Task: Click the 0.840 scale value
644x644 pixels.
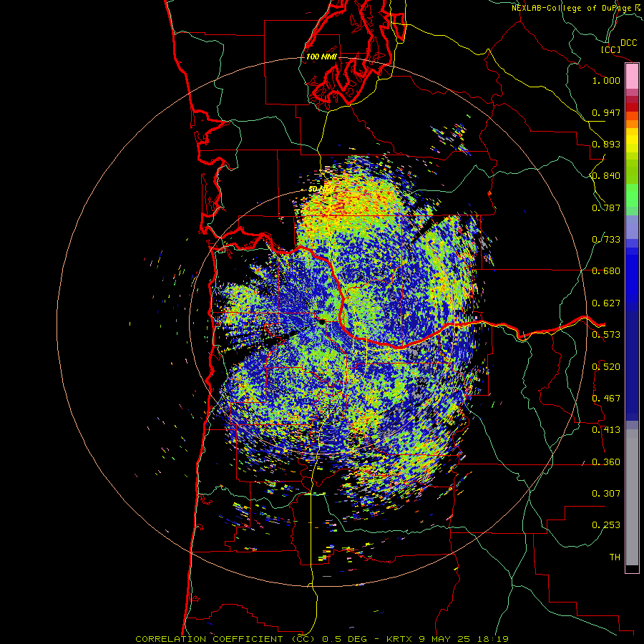Action: coord(606,176)
